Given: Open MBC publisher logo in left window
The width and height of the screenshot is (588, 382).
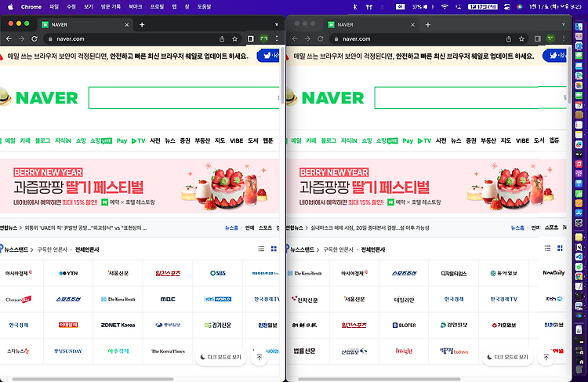Looking at the screenshot, I should [168, 299].
